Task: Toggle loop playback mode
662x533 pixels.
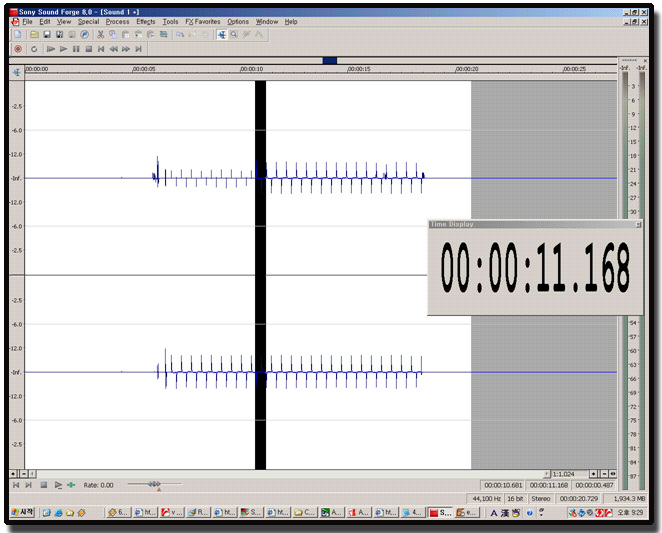Action: click(34, 49)
